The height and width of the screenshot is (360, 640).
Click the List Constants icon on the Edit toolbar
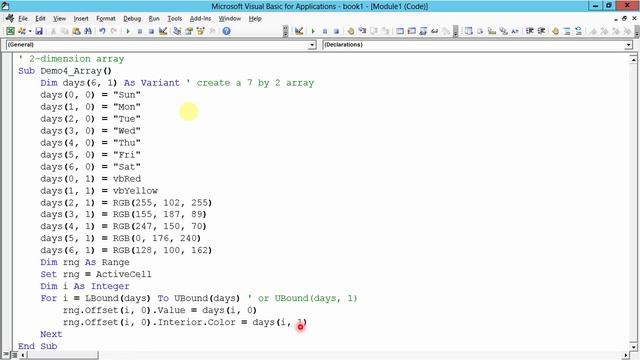[x=480, y=31]
